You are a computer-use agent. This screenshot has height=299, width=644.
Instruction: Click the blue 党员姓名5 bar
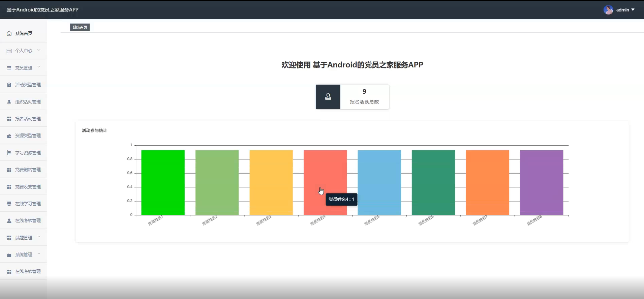379,182
